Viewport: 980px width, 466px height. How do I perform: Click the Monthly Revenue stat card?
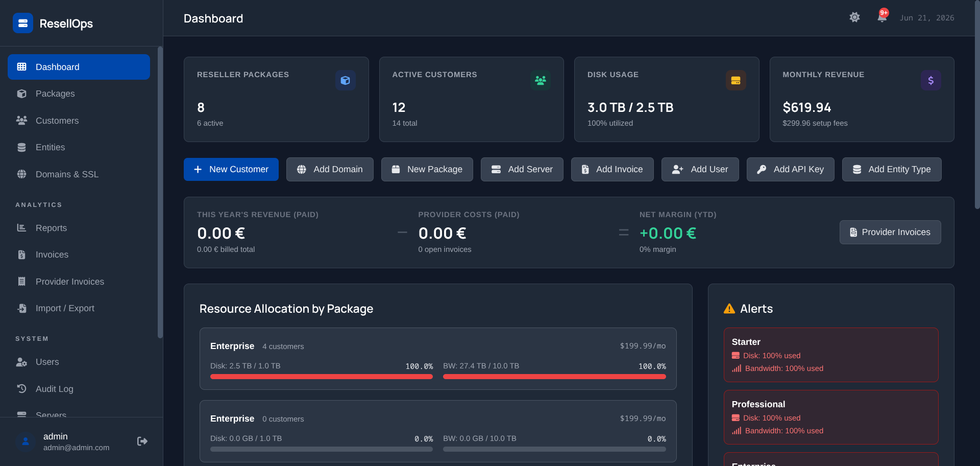click(x=862, y=99)
